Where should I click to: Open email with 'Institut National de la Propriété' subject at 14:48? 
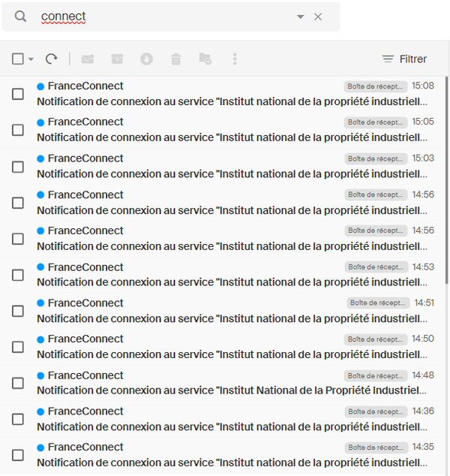223,383
